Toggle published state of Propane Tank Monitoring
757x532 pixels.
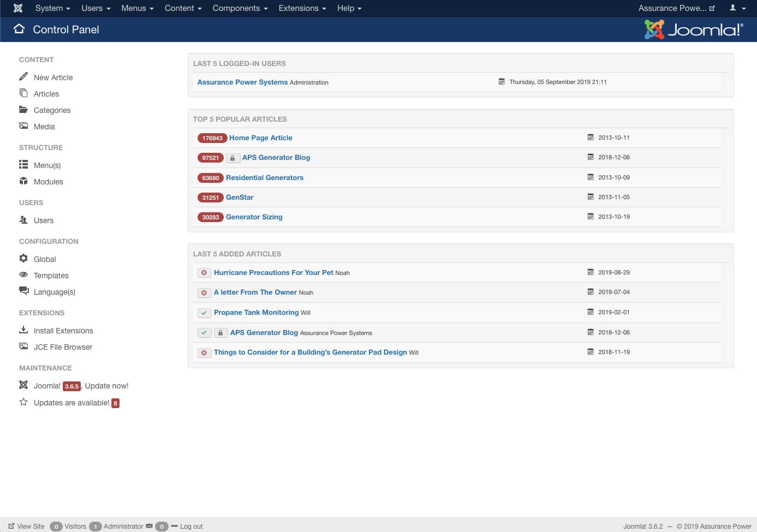click(x=204, y=313)
